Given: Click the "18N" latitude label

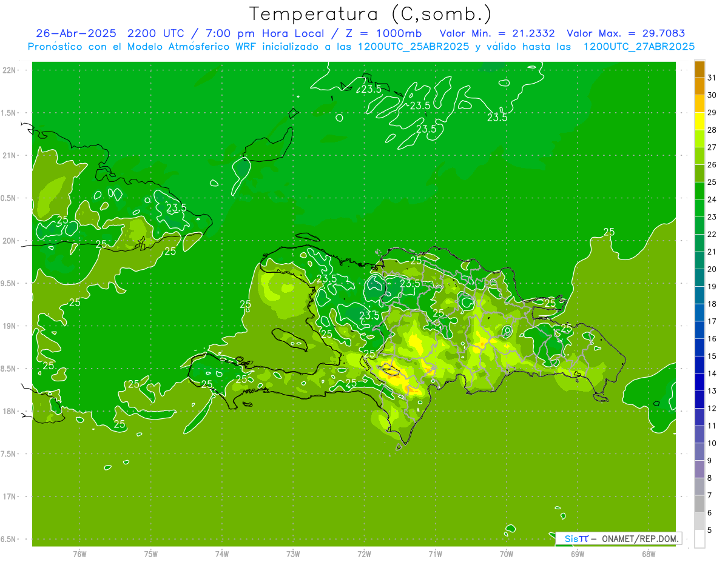Looking at the screenshot, I should click(10, 411).
